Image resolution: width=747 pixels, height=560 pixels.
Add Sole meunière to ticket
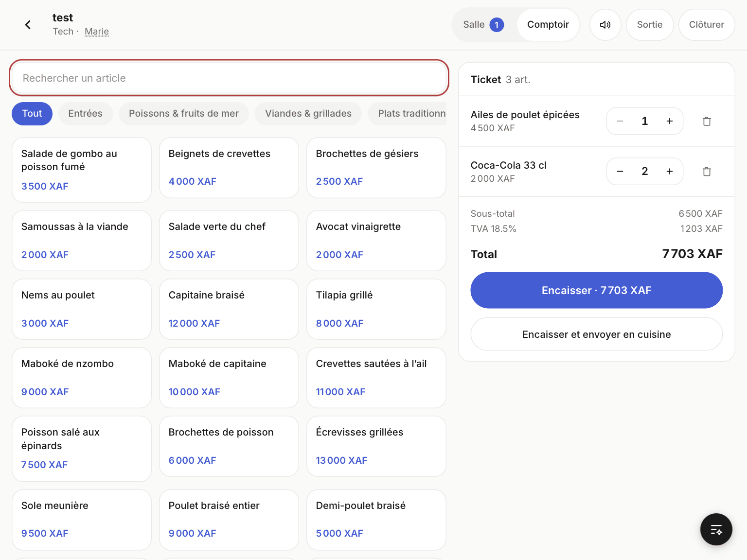[82, 520]
